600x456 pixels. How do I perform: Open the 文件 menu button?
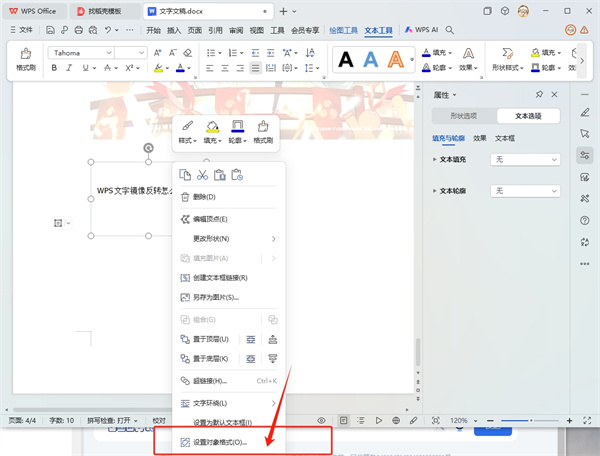[21, 30]
